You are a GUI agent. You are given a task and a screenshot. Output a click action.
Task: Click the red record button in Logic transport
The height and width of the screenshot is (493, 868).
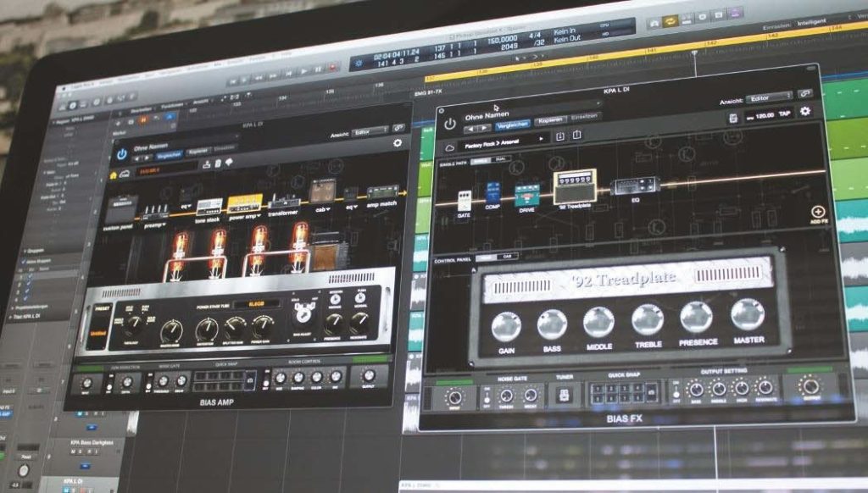[332, 68]
